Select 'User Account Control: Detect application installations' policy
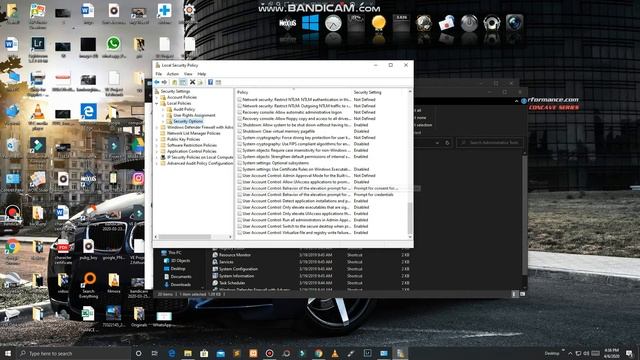Viewport: 640px width, 360px height. click(x=296, y=201)
